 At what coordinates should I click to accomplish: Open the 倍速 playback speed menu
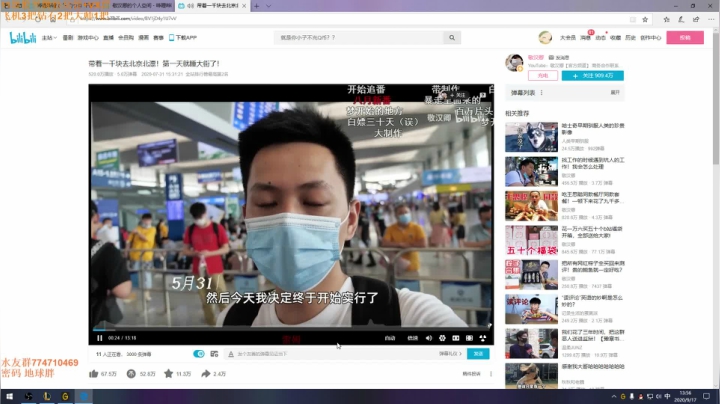click(412, 338)
